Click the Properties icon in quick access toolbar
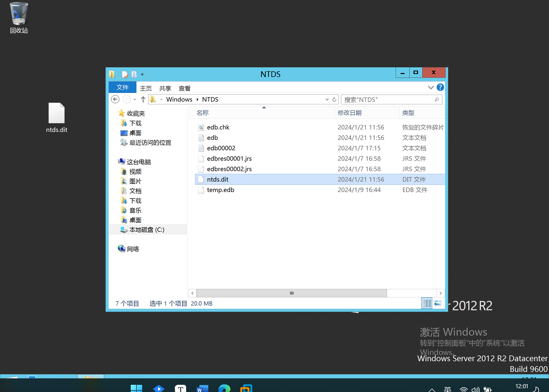The height and width of the screenshot is (392, 549). tap(125, 74)
